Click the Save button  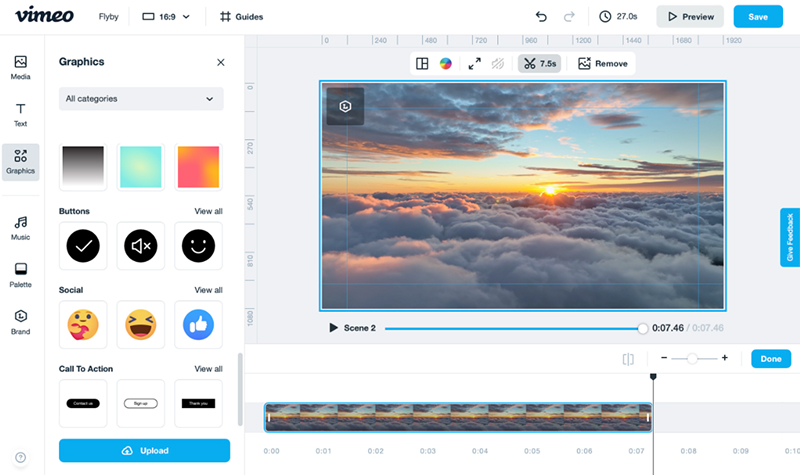[x=758, y=17]
